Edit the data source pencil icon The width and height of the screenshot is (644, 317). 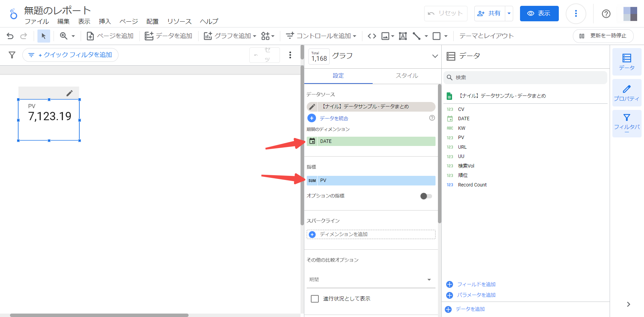point(312,107)
